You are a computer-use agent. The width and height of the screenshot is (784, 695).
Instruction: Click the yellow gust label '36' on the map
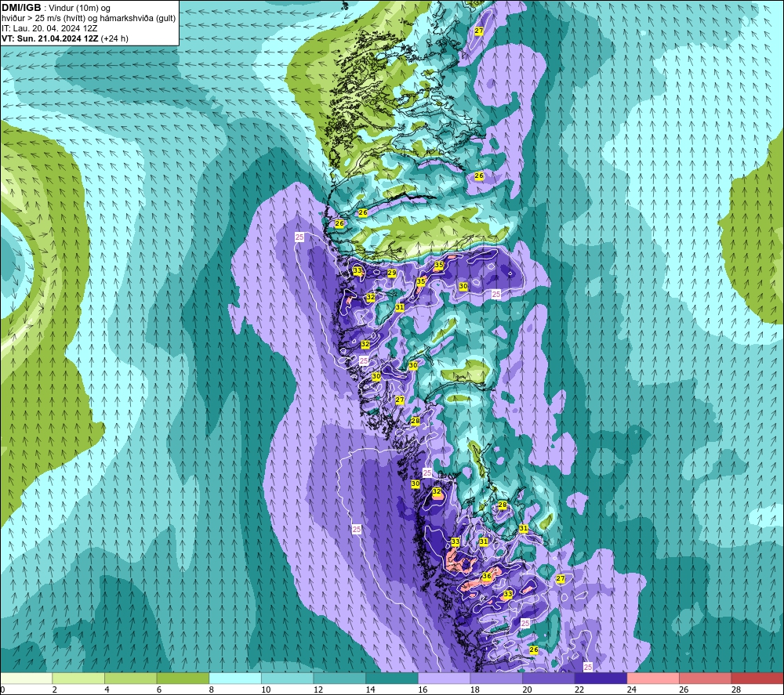[487, 576]
